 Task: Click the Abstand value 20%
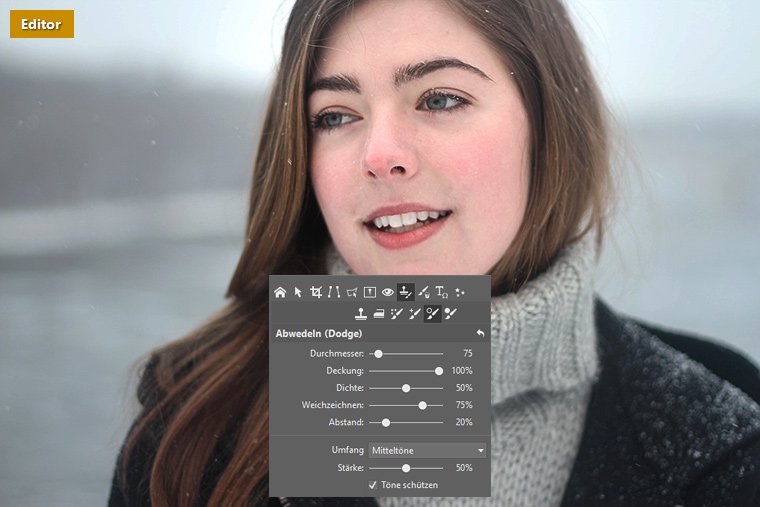point(464,422)
